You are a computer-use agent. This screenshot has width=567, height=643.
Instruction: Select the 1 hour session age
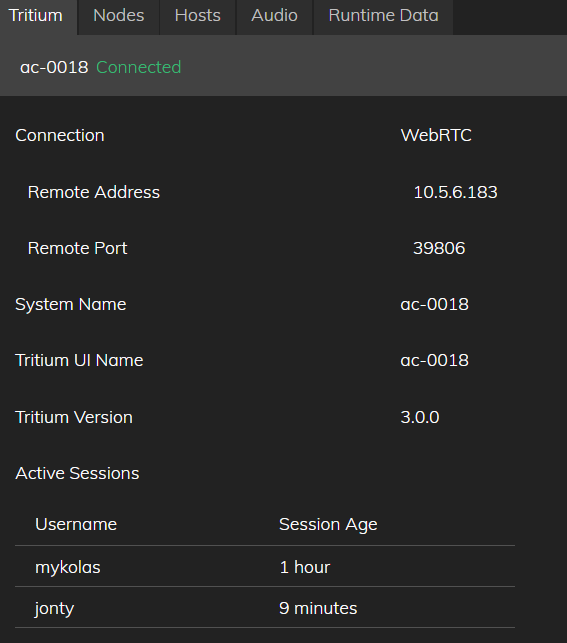tap(305, 567)
